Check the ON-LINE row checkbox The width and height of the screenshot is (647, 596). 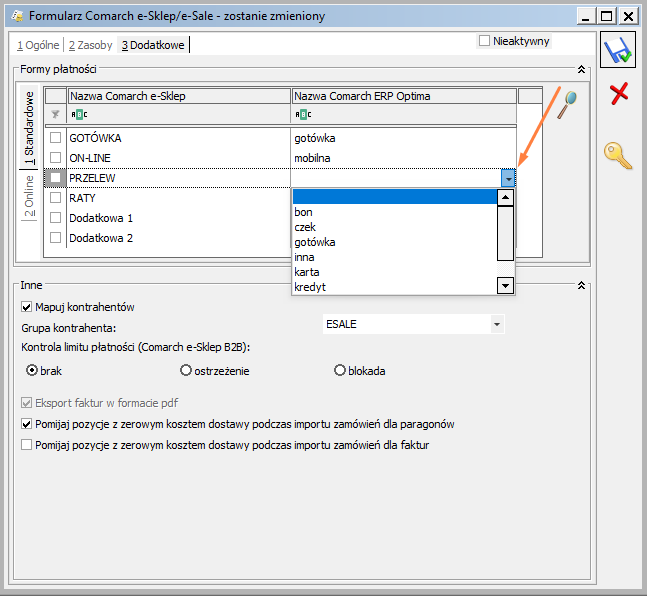[x=55, y=157]
